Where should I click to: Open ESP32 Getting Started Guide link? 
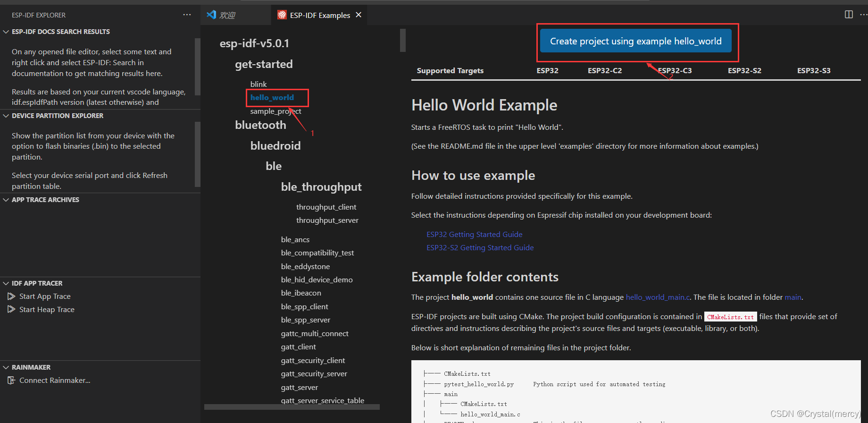pyautogui.click(x=474, y=234)
